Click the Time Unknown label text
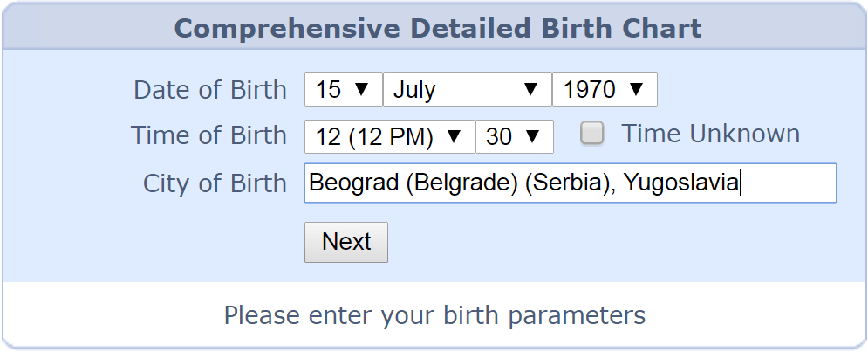868x352 pixels. (x=710, y=134)
